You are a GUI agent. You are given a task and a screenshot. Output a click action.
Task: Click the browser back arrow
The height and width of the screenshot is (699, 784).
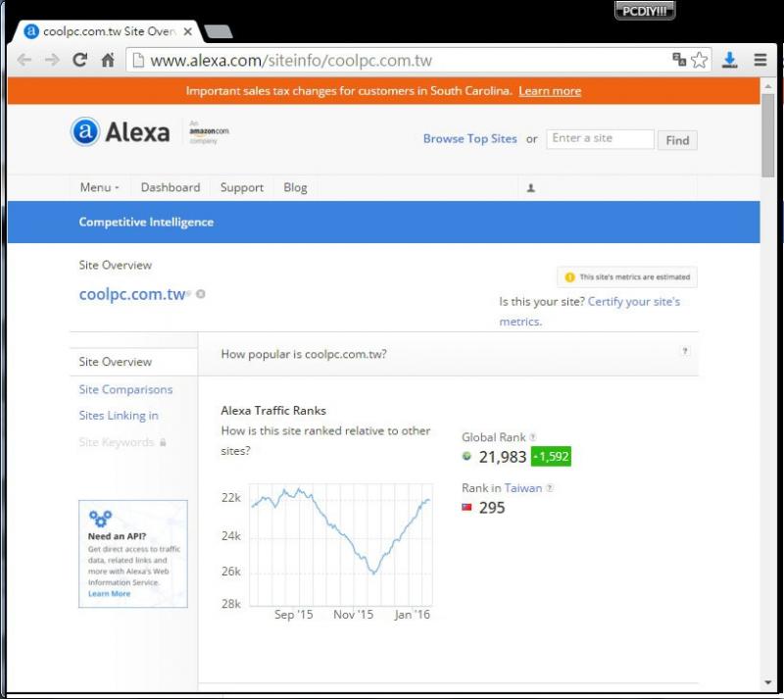pos(24,61)
